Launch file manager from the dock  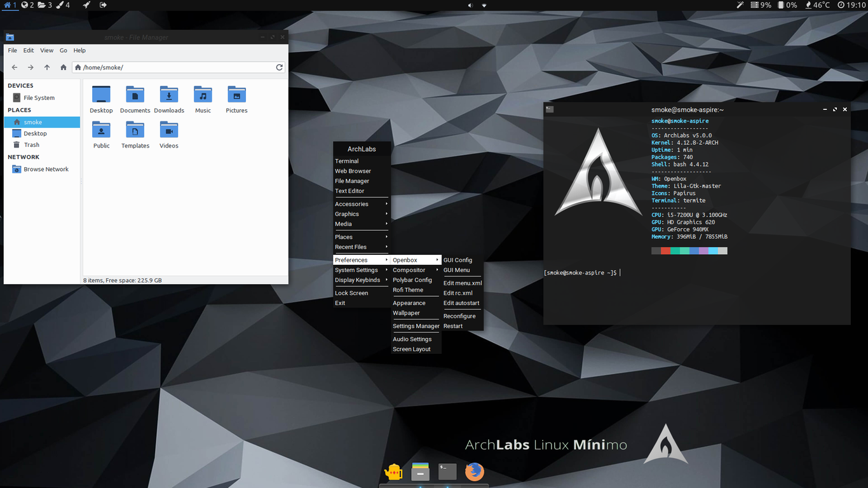pyautogui.click(x=420, y=471)
